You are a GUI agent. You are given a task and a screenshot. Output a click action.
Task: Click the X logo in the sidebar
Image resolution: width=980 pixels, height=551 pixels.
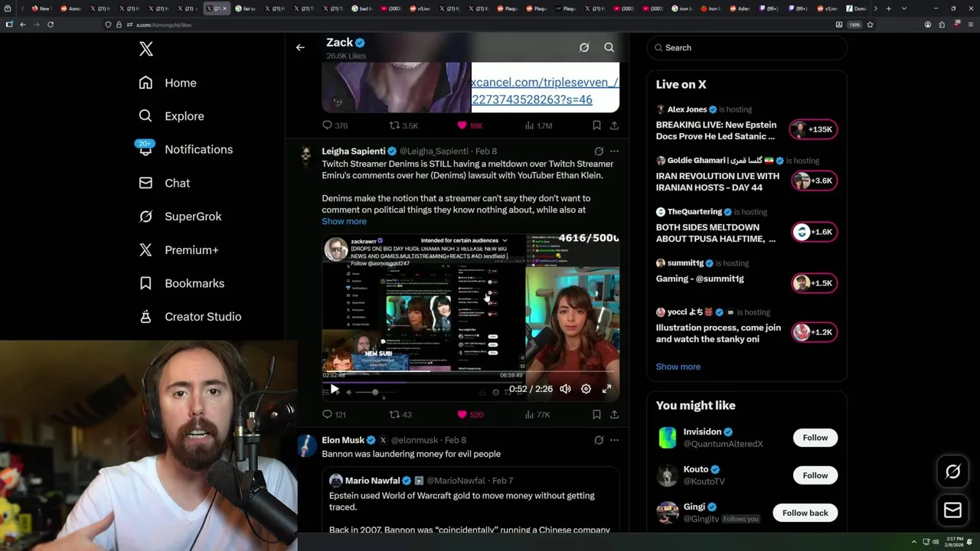tap(146, 49)
